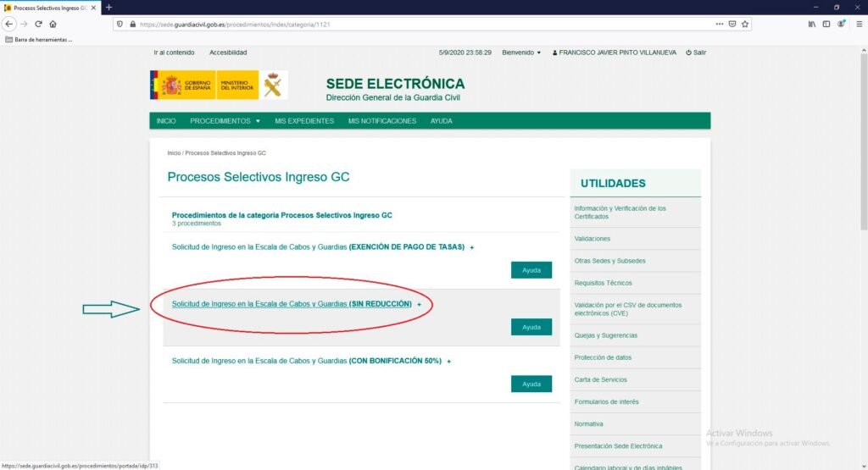Open the Firefox account icon

pos(841,24)
